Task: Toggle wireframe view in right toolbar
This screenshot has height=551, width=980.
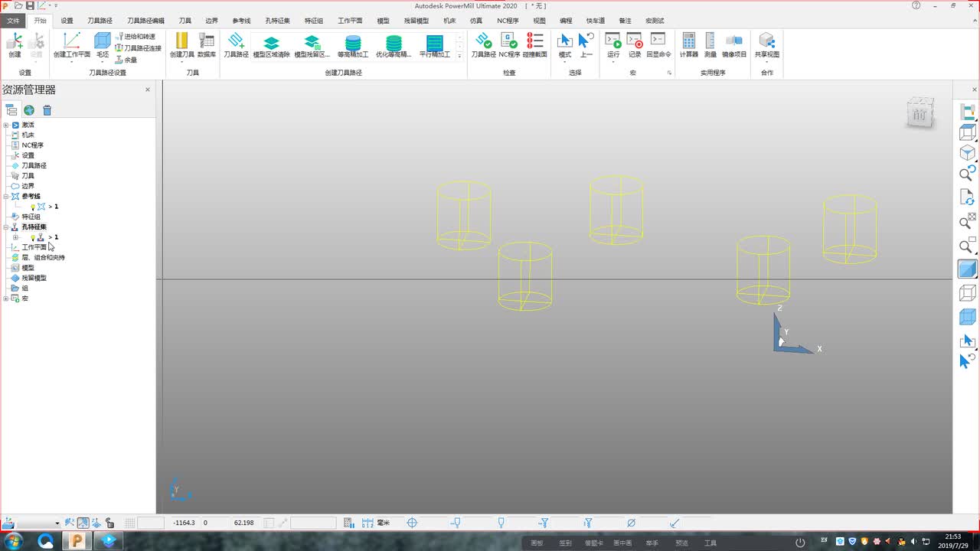Action: pyautogui.click(x=968, y=293)
